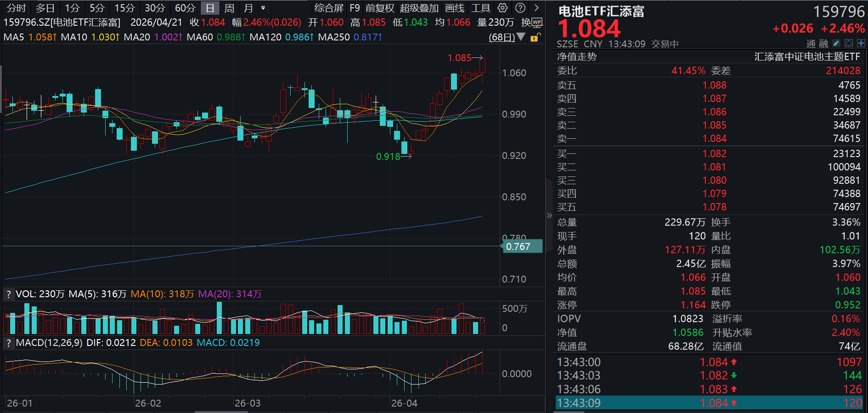Screen dimensions: 868x413
Task: Open the 综合屏 comprehensive screen view
Action: [329, 8]
